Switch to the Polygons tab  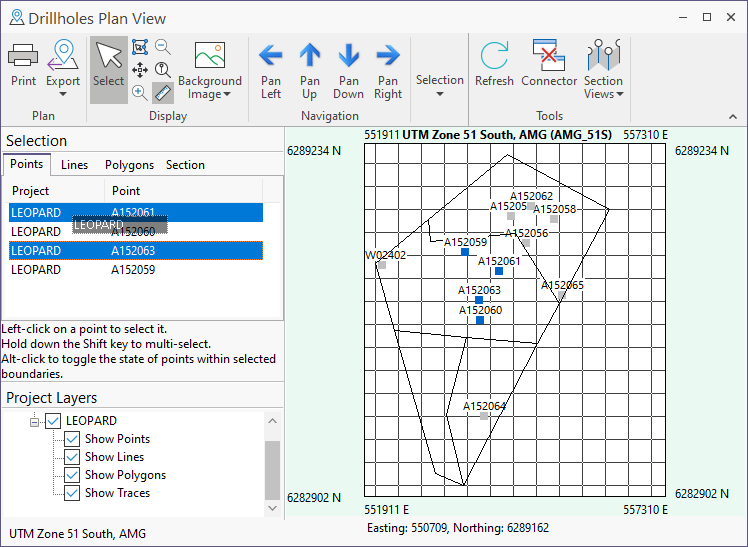130,165
